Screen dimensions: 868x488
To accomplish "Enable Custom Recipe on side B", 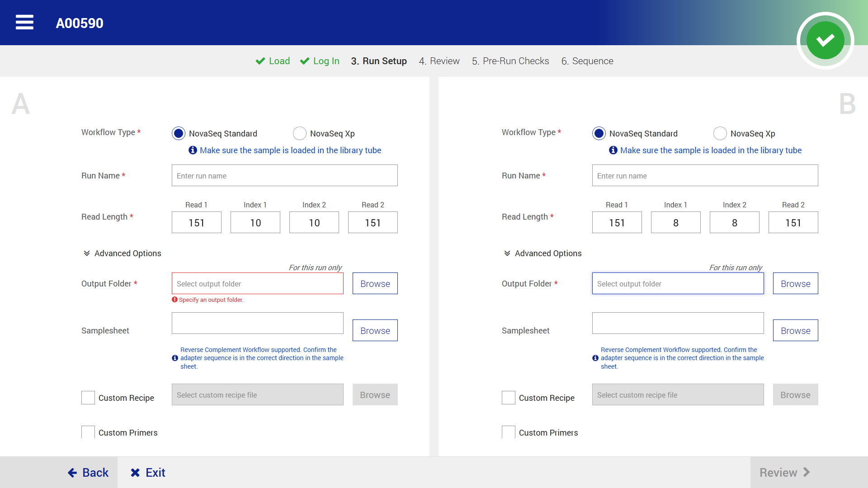I will 509,398.
